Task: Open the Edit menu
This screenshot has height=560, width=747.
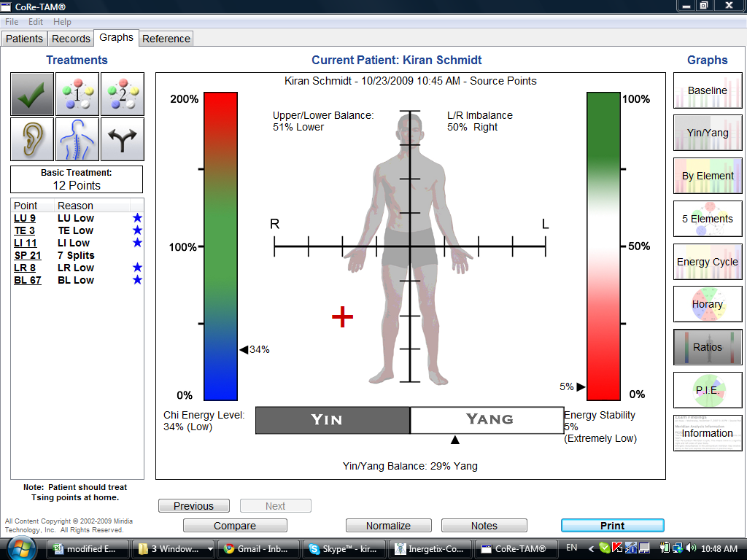Action: pos(36,22)
